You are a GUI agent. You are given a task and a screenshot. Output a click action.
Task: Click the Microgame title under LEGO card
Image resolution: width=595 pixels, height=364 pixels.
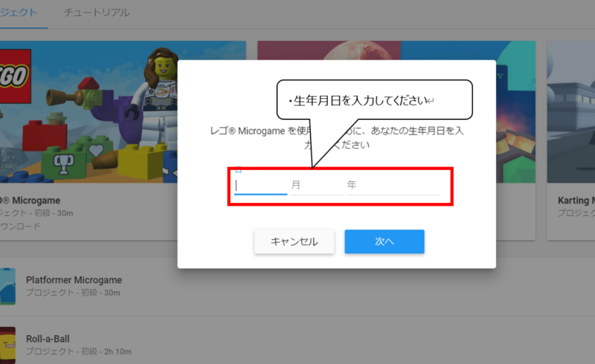click(x=30, y=201)
